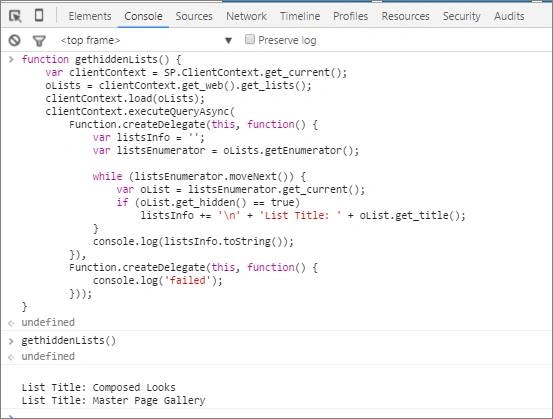The image size is (553, 419).
Task: Click the gethiddenLists() command entry
Action: pyautogui.click(x=68, y=341)
